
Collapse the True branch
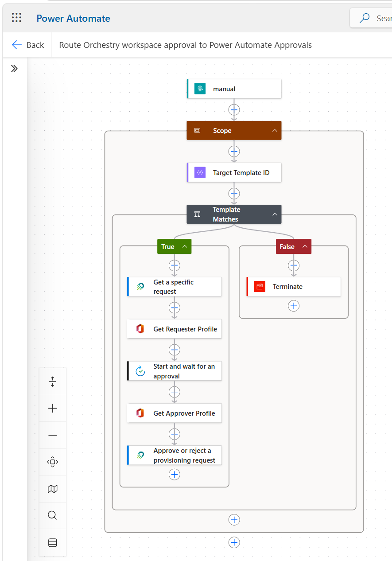[x=185, y=247]
